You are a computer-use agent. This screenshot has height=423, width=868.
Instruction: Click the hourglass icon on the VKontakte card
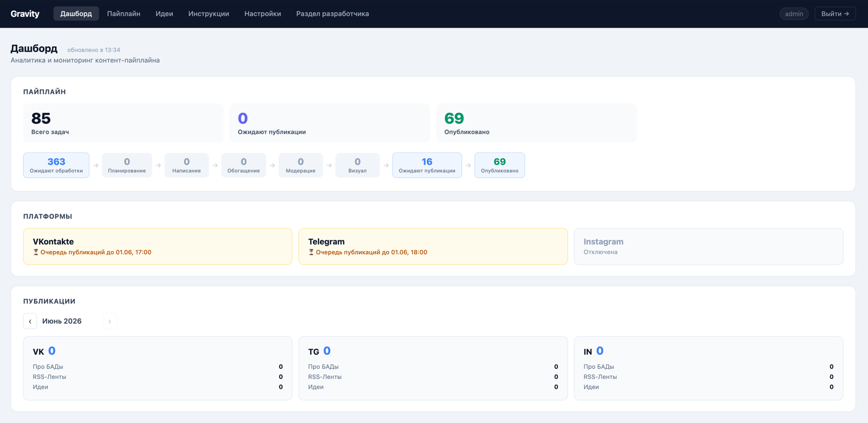[36, 252]
